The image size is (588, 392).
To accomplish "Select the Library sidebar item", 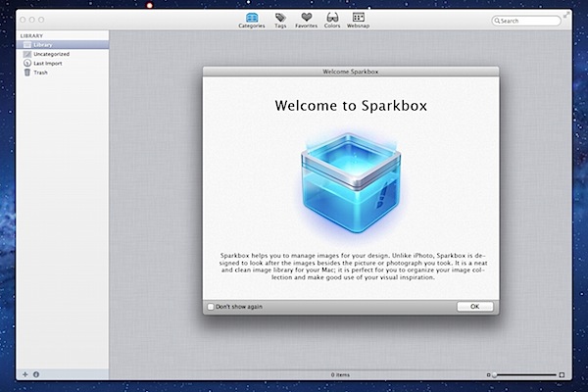I will 63,45.
